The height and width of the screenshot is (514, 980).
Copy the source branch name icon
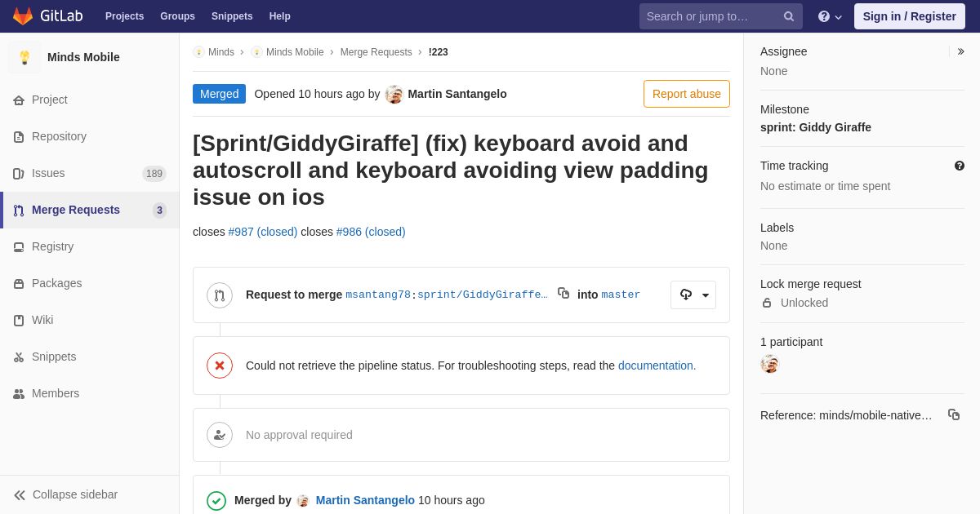563,293
